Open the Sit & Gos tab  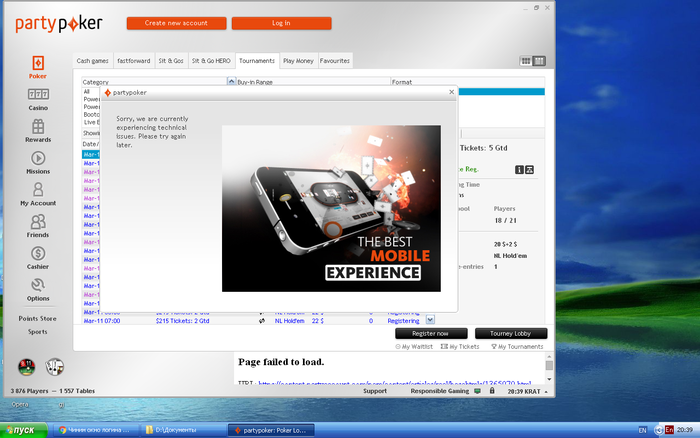pos(171,61)
